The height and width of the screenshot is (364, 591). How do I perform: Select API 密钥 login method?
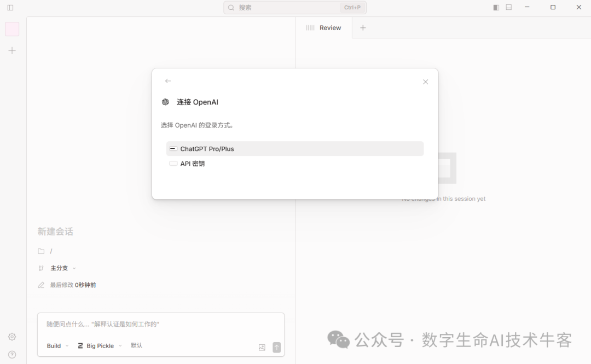point(295,163)
